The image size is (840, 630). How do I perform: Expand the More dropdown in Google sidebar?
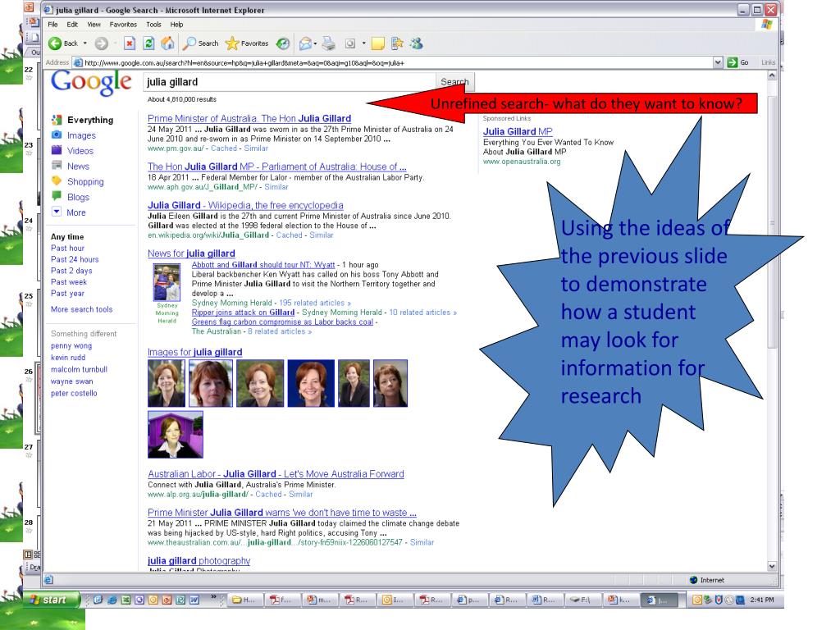tap(57, 212)
